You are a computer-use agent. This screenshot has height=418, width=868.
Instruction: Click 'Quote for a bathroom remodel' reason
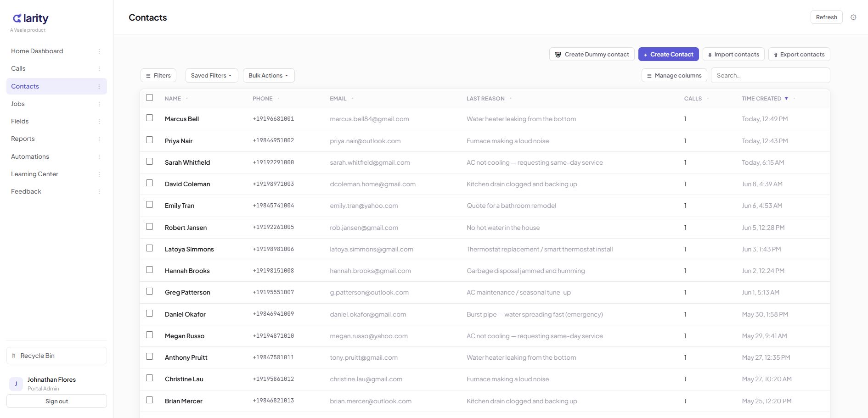(x=511, y=206)
